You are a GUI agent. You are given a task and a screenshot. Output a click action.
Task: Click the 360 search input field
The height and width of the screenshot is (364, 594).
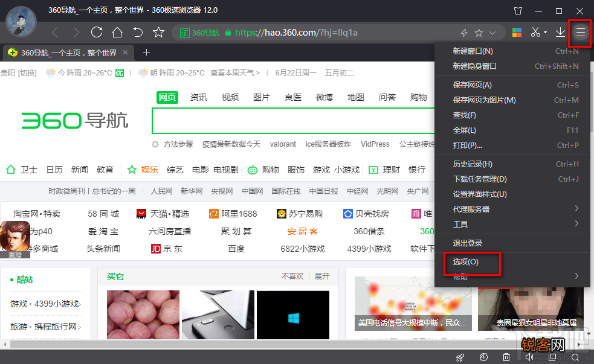click(293, 121)
